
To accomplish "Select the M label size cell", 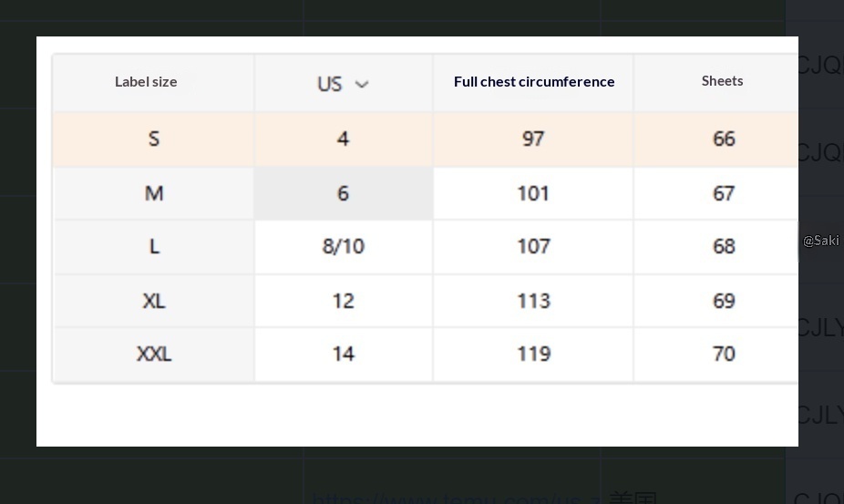I will pos(154,193).
